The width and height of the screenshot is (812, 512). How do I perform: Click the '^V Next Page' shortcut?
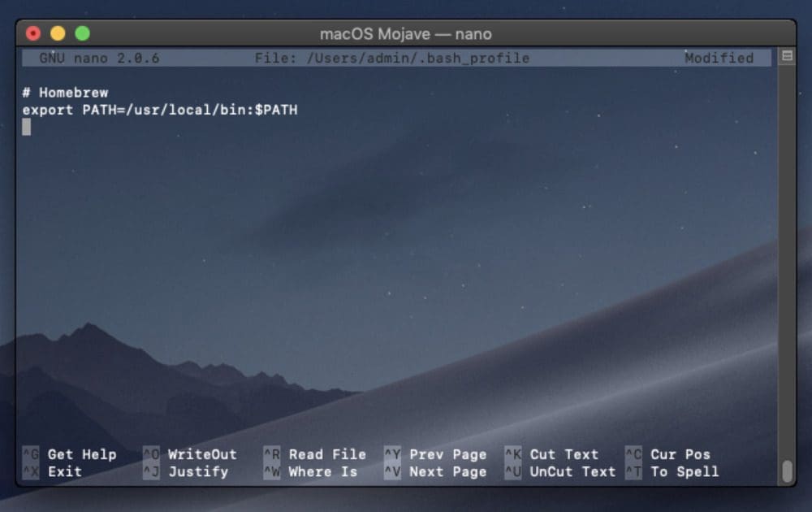[435, 472]
